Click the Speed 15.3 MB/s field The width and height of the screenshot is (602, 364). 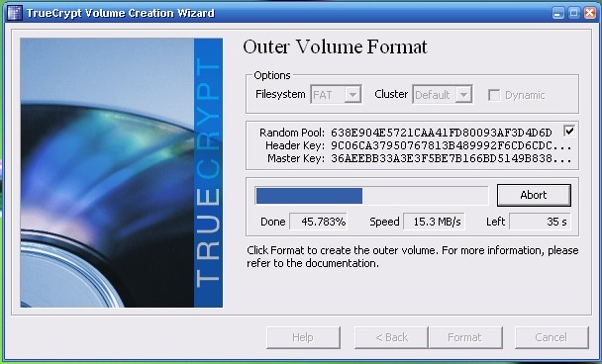click(434, 222)
